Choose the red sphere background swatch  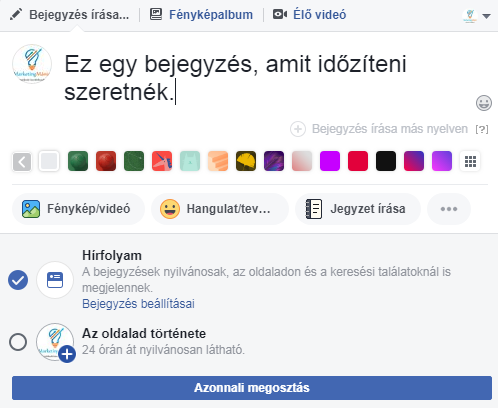106,161
